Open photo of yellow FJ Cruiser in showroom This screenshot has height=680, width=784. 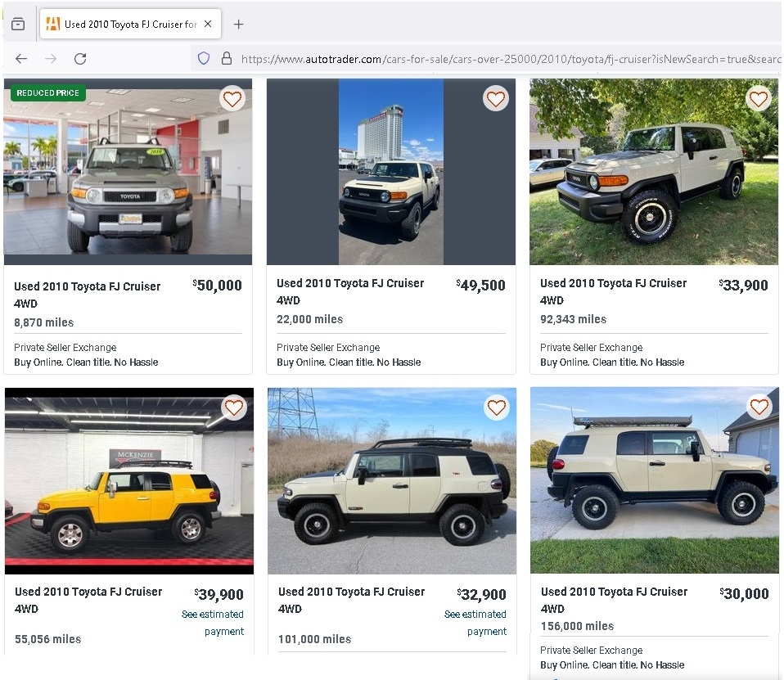(129, 481)
